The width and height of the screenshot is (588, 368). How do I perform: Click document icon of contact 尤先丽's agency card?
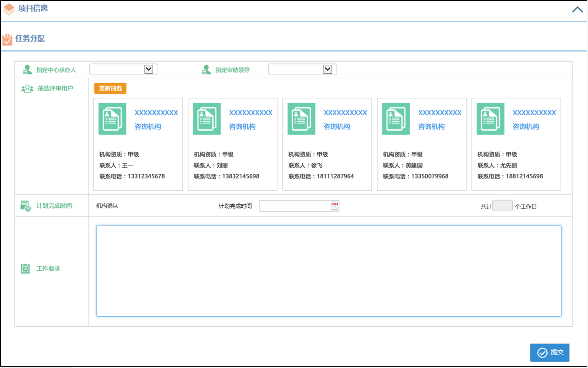pos(490,119)
